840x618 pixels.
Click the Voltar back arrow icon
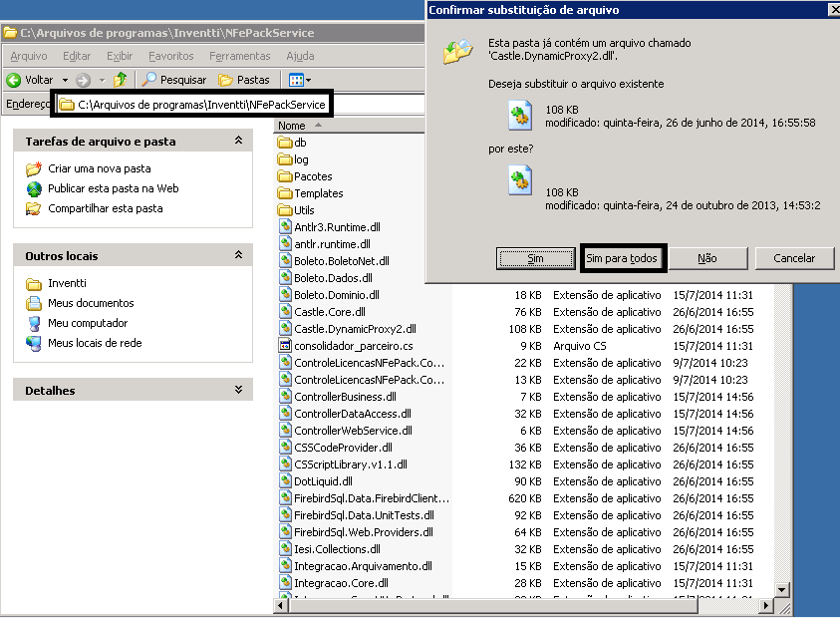[x=14, y=80]
